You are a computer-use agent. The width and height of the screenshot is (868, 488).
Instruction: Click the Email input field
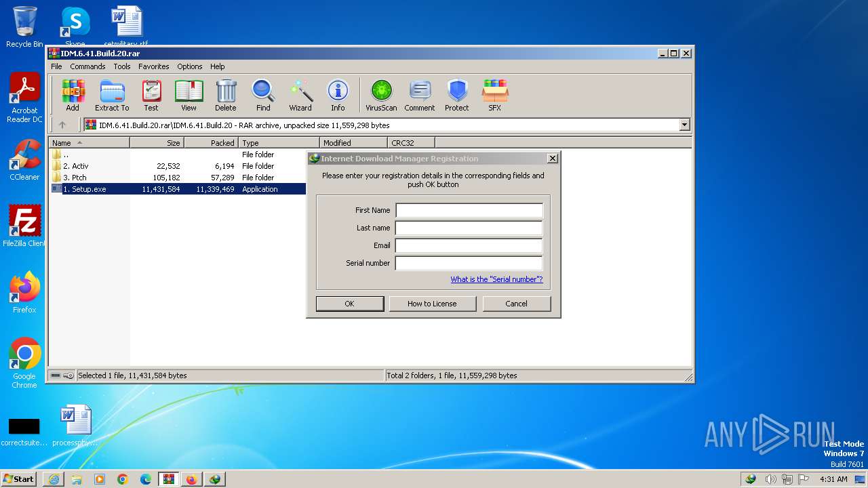point(469,245)
